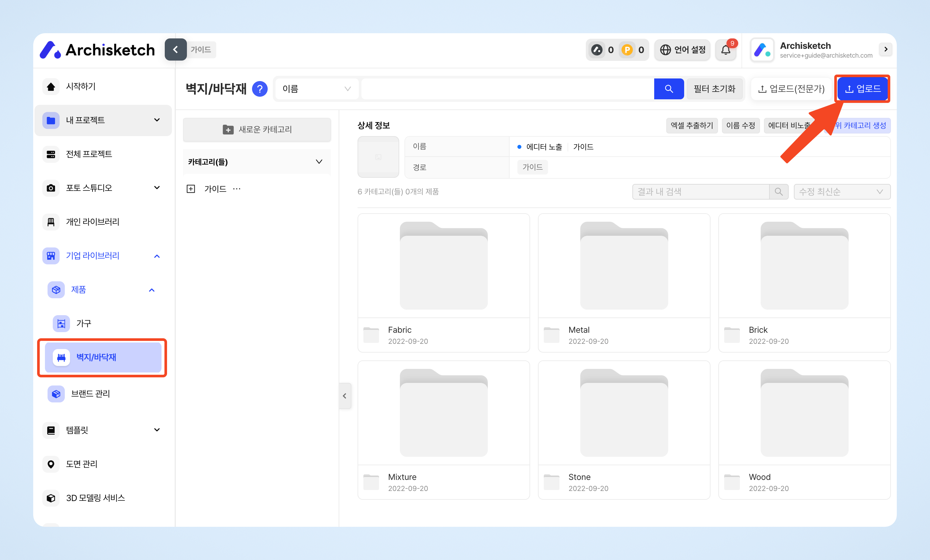Select 벽지/바닥재 menu item
The image size is (930, 560).
(103, 357)
